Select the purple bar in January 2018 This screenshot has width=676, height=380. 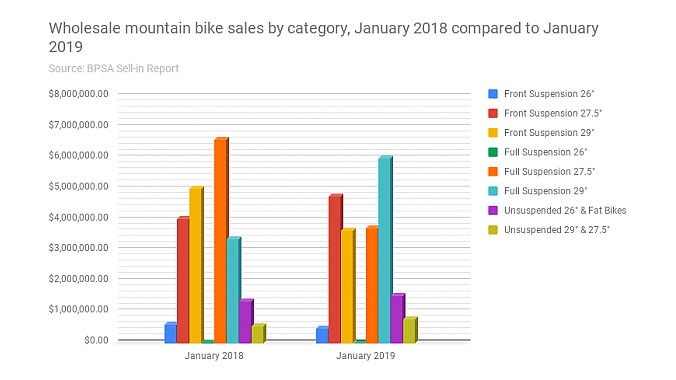click(246, 321)
